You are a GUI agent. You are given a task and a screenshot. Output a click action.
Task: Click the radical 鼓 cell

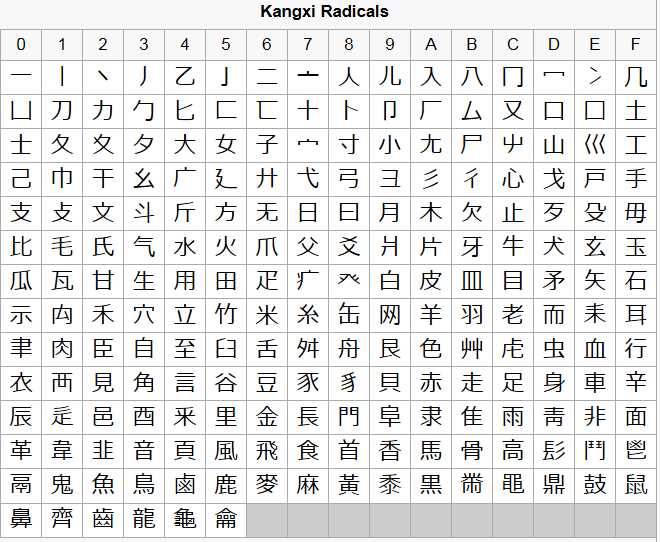click(x=594, y=486)
